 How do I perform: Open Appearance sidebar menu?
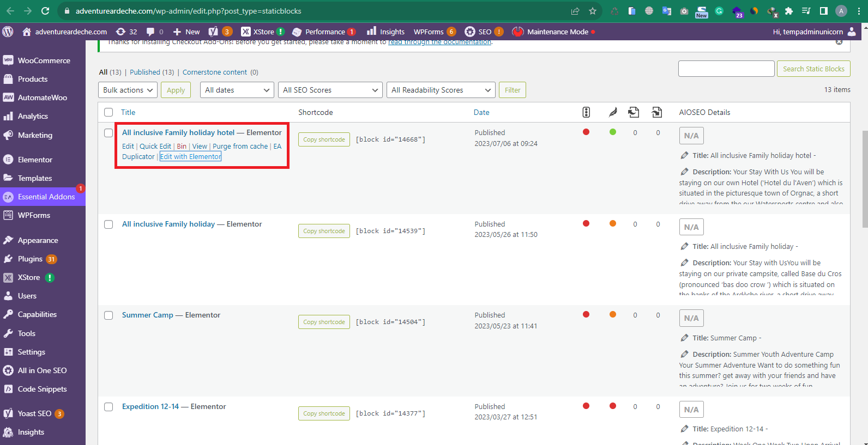click(x=43, y=240)
